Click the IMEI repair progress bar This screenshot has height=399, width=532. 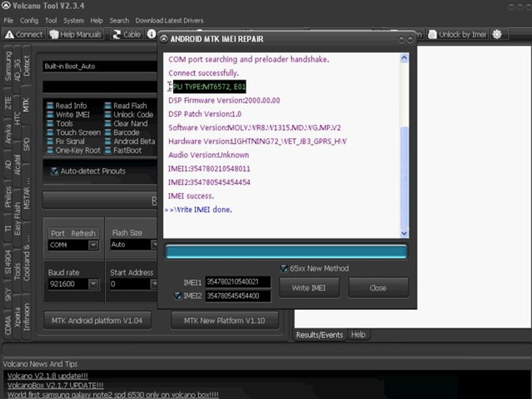pos(286,252)
